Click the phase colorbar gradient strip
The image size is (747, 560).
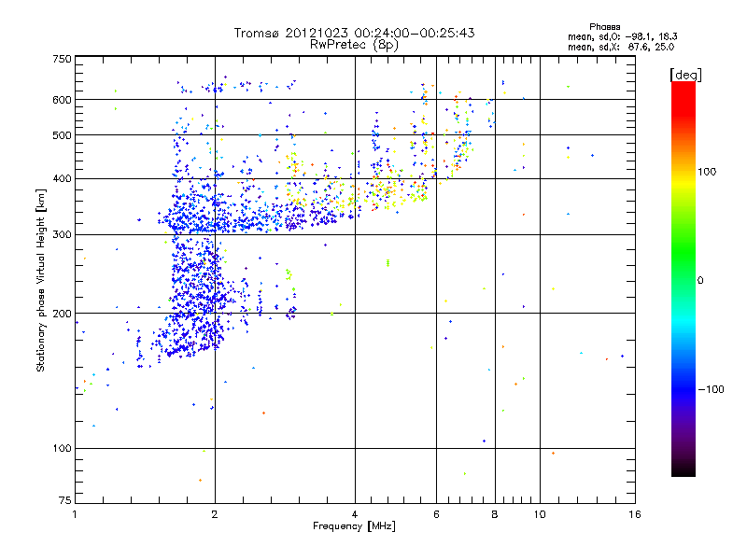point(684,278)
